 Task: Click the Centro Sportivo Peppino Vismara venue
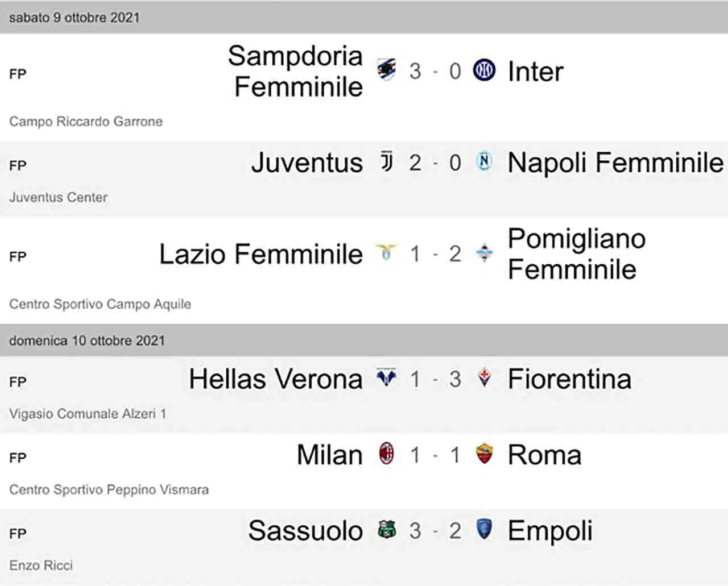[109, 489]
